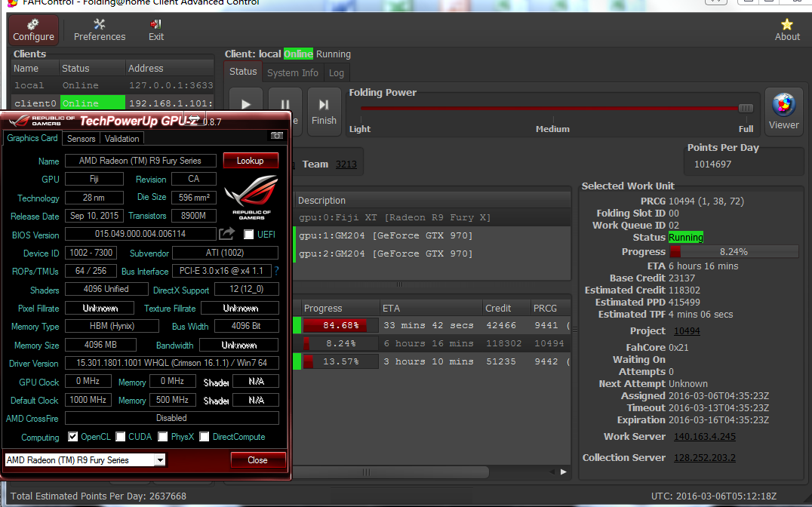The width and height of the screenshot is (812, 507).
Task: Click the 84.68% progress bar
Action: [x=340, y=325]
